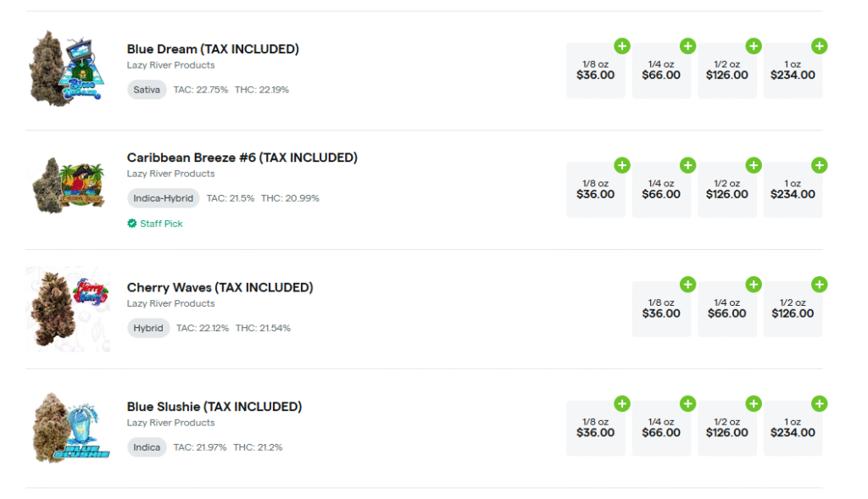Click plus icon on Blue Dream 1 oz
This screenshot has height=499, width=868.
pos(819,46)
